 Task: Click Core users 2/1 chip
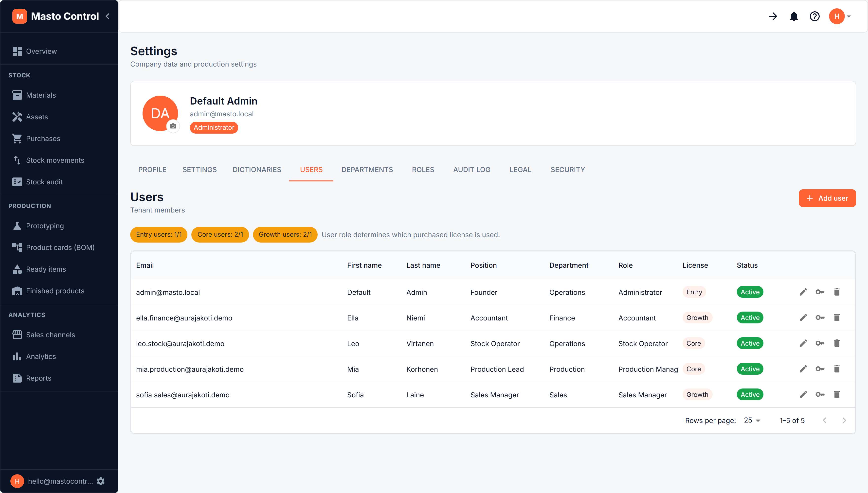coord(220,234)
